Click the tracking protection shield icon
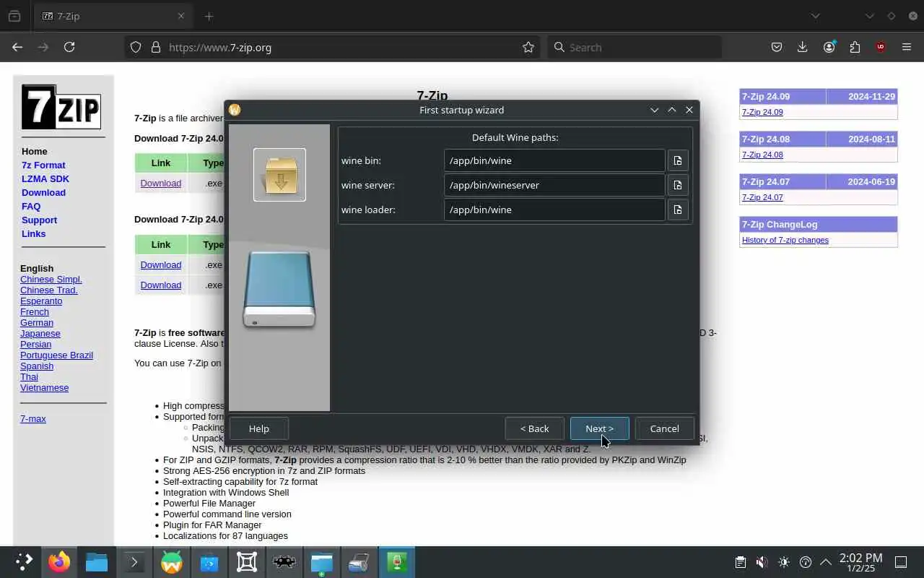Viewport: 924px width, 578px height. coord(136,47)
